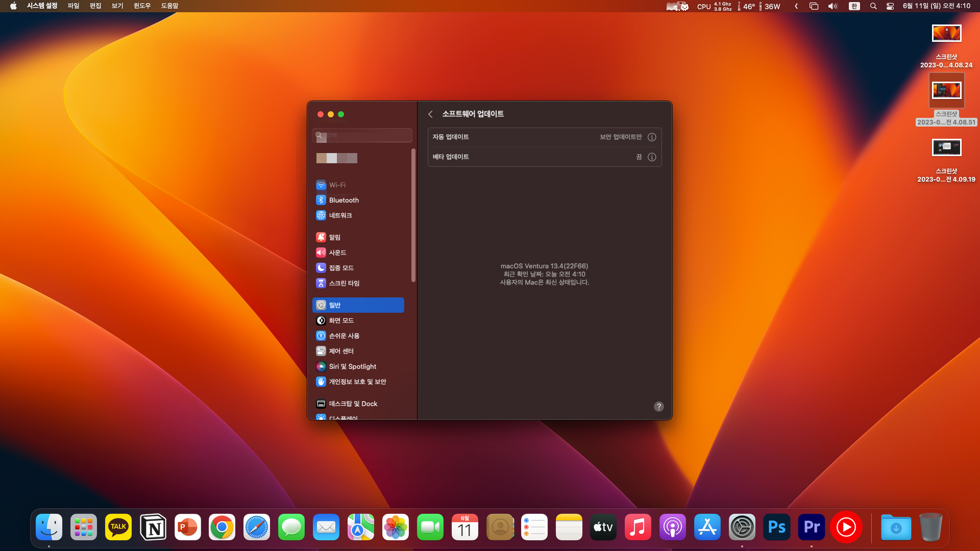Open 데스크탑 및 Dock settings
This screenshot has height=551, width=980.
(358, 404)
